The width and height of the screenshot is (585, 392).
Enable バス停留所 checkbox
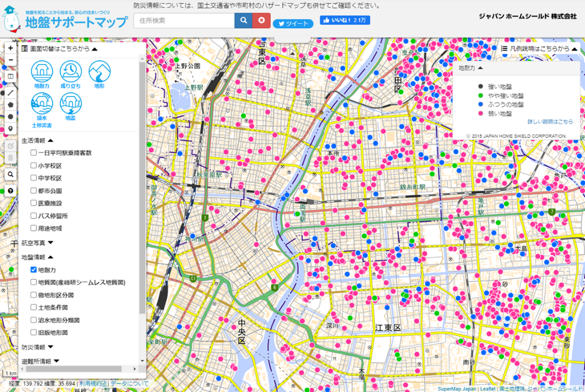33,215
